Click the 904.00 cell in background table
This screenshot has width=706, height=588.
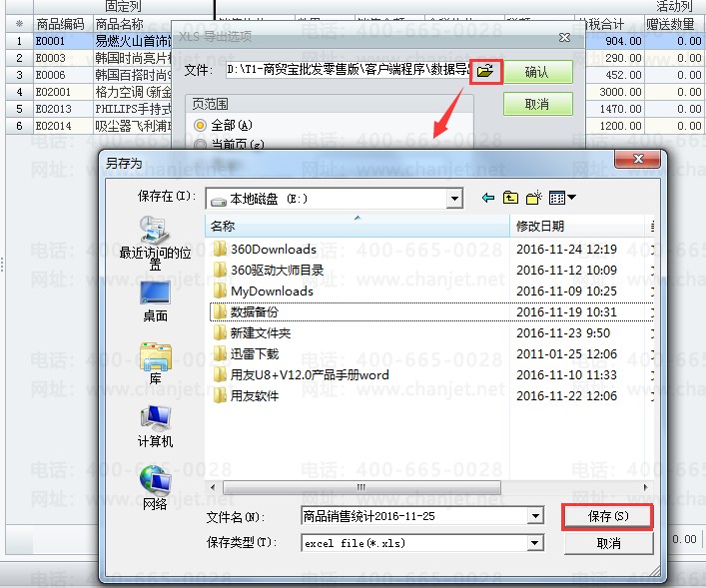[x=615, y=41]
